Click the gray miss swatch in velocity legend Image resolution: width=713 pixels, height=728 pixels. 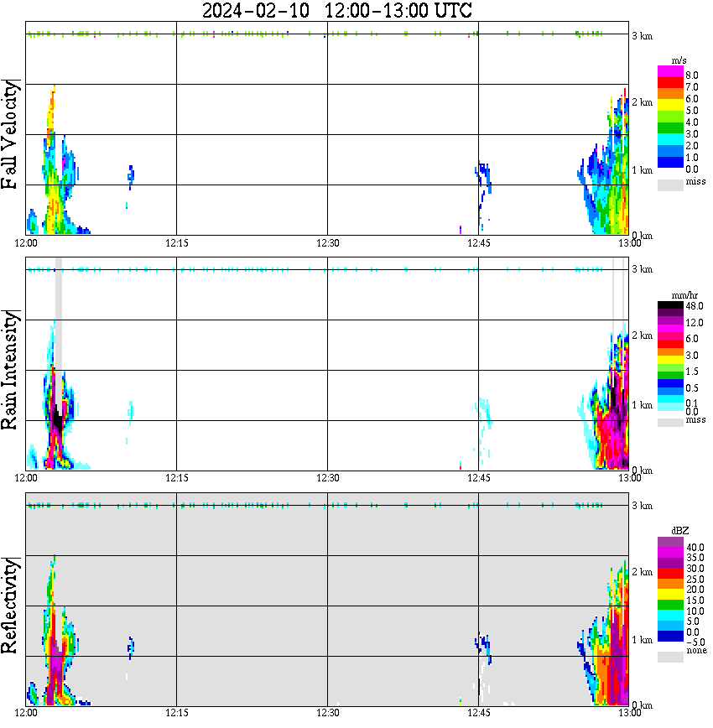670,185
